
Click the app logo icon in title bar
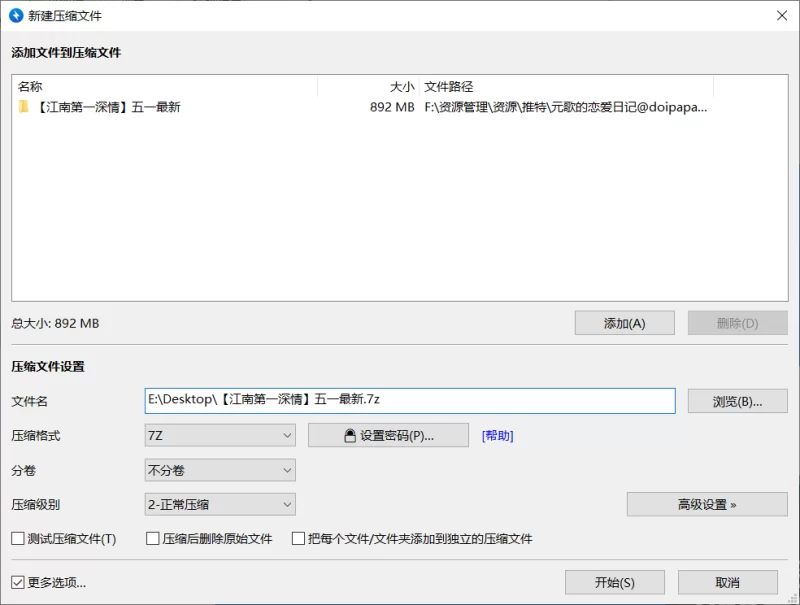tap(16, 15)
